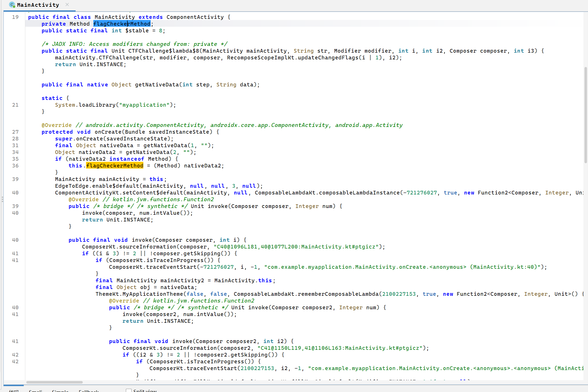The height and width of the screenshot is (392, 588).
Task: Click the class icon on MainActivity tab
Action: (12, 5)
